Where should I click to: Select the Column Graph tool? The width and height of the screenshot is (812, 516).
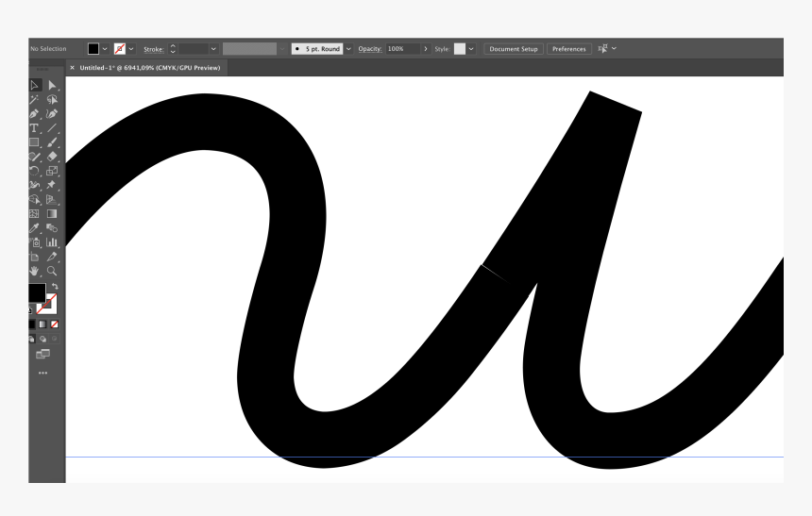(x=52, y=241)
